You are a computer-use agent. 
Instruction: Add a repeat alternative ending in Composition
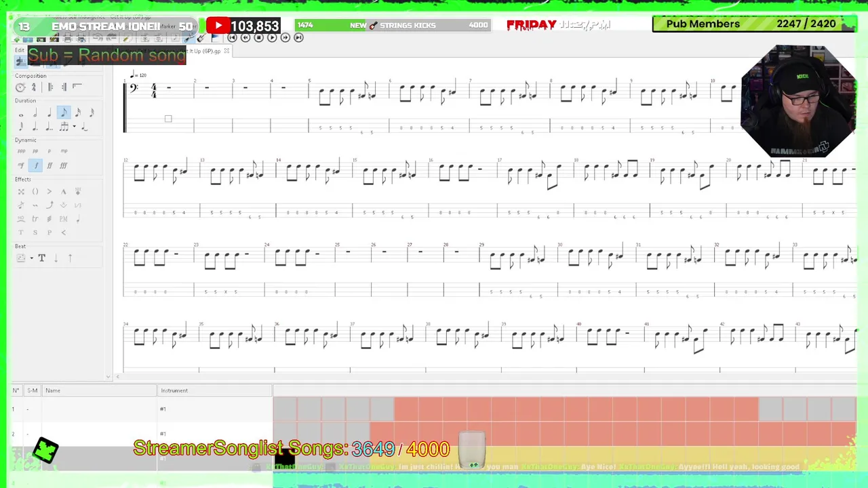[77, 87]
